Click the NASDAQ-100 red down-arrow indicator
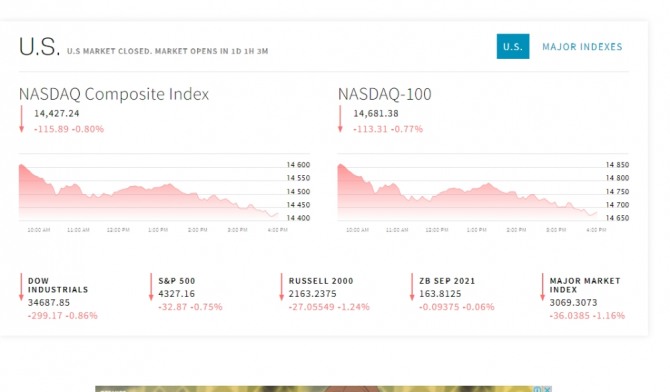Screen dimensions: 670x392 tap(340, 119)
